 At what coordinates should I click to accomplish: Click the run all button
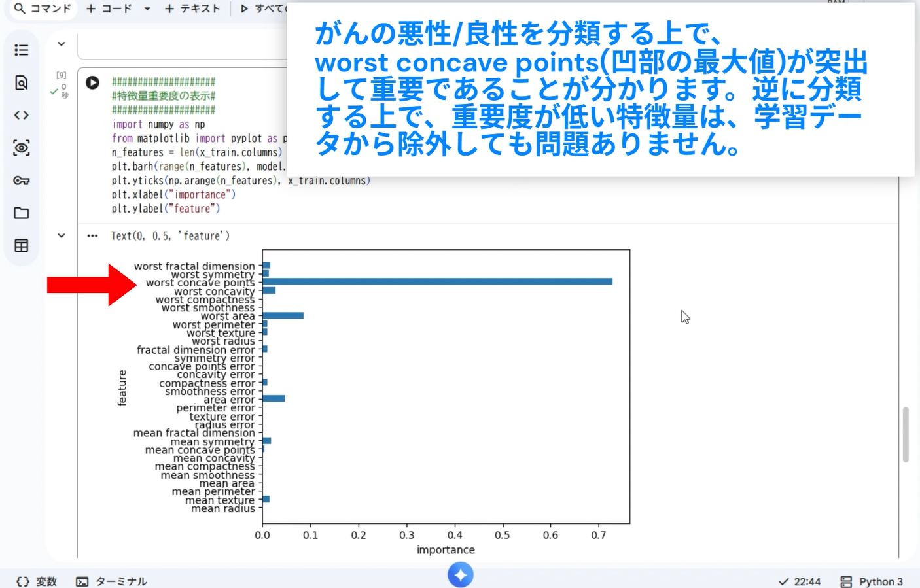pos(262,9)
